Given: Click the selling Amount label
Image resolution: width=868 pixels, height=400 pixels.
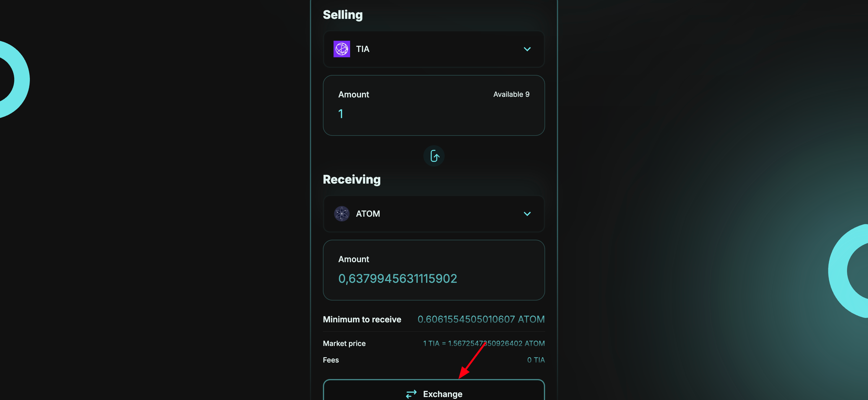Looking at the screenshot, I should [353, 95].
